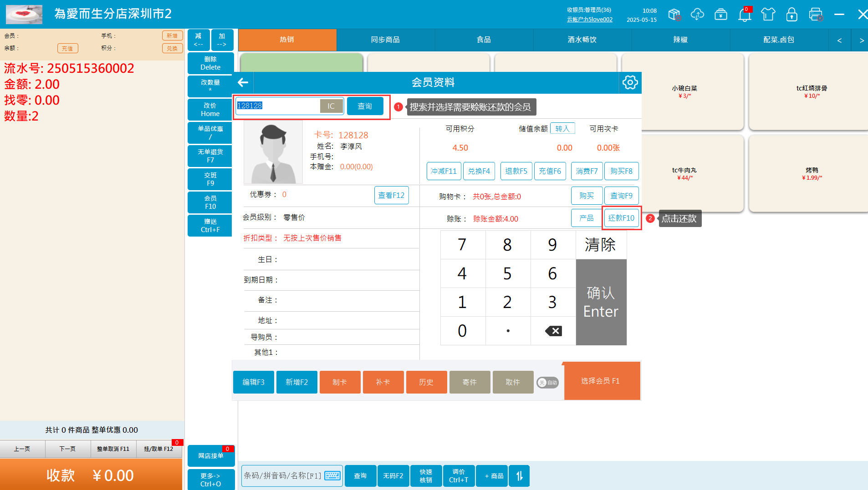Click the 云帐户:h5love002 account link
The image size is (868, 490).
click(x=589, y=20)
